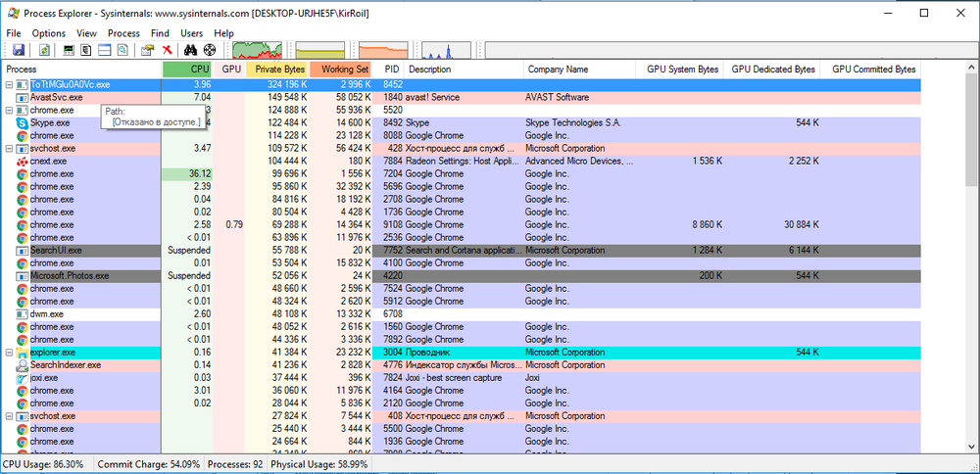Open the Properties toolbar icon
This screenshot has height=474, width=980.
coord(148,50)
